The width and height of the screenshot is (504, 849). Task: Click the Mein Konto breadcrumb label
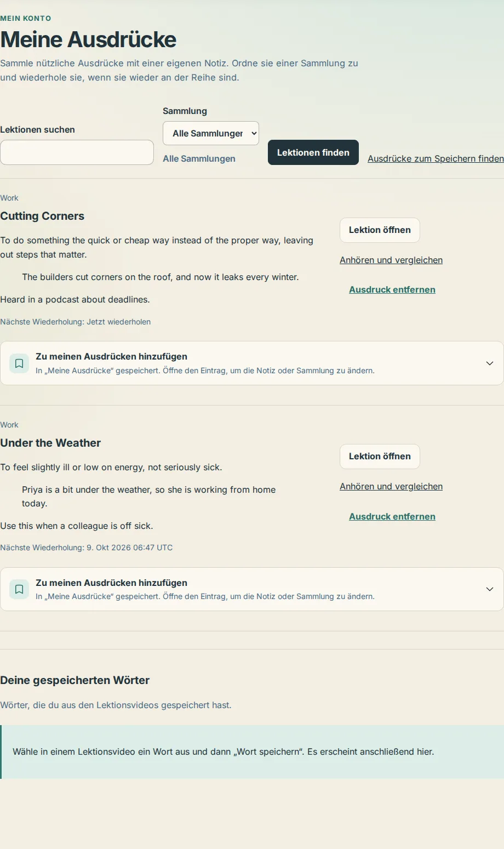(x=26, y=18)
